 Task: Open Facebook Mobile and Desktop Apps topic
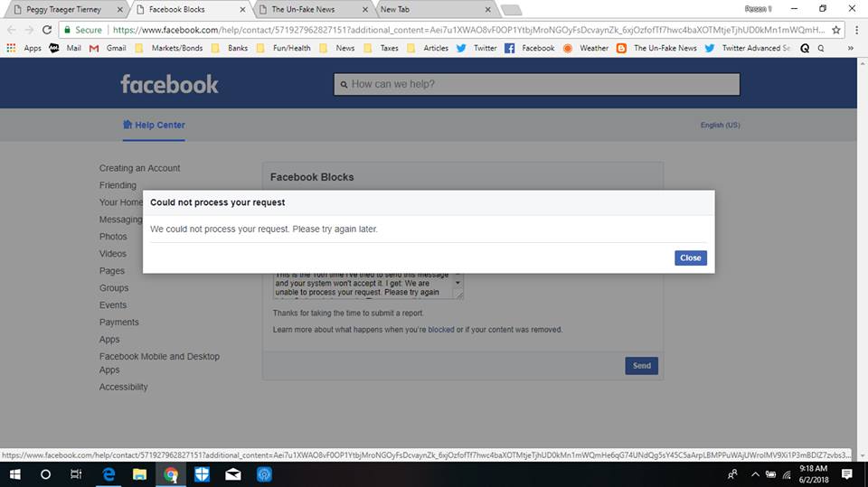click(x=159, y=363)
